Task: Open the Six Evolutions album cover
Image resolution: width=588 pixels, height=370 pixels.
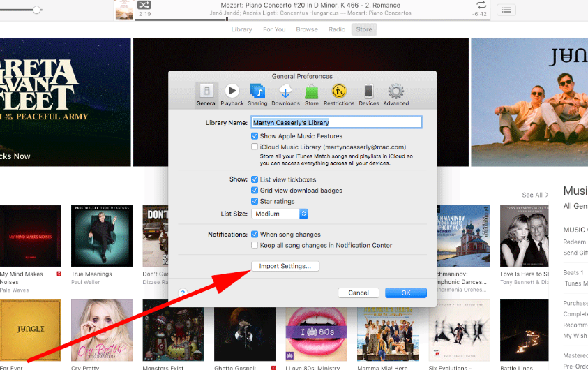Action: click(460, 330)
